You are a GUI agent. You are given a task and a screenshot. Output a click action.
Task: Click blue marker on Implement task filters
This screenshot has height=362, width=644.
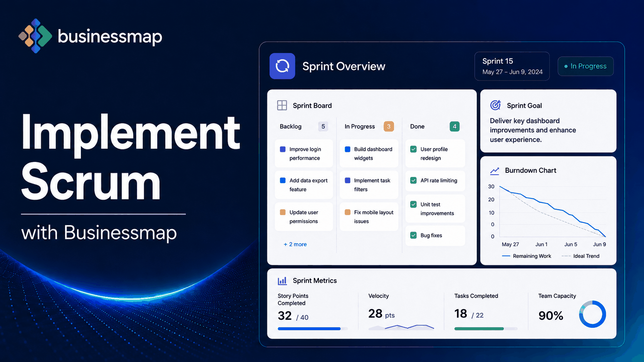click(x=347, y=180)
